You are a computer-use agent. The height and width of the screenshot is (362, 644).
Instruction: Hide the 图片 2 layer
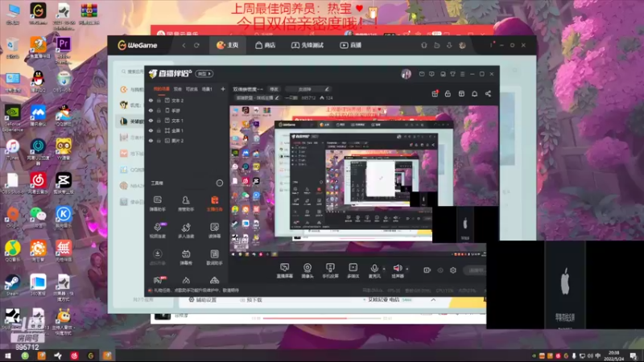(151, 141)
